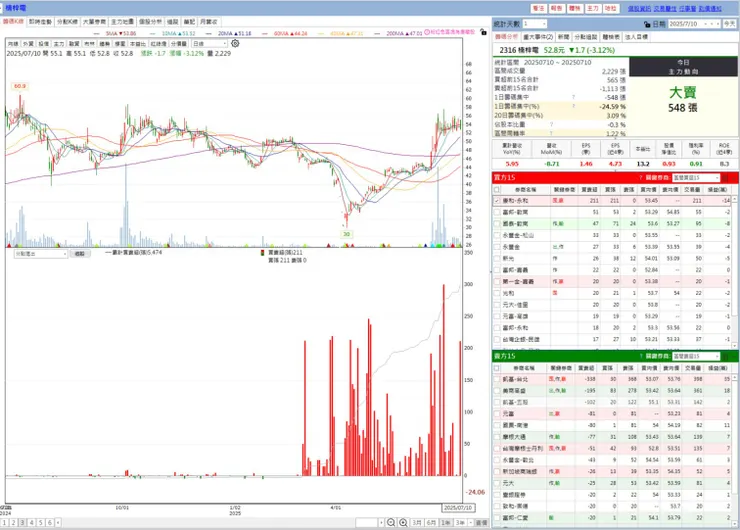Open key-broker dropdown in 買方15 header
The height and width of the screenshot is (530, 740).
(696, 178)
